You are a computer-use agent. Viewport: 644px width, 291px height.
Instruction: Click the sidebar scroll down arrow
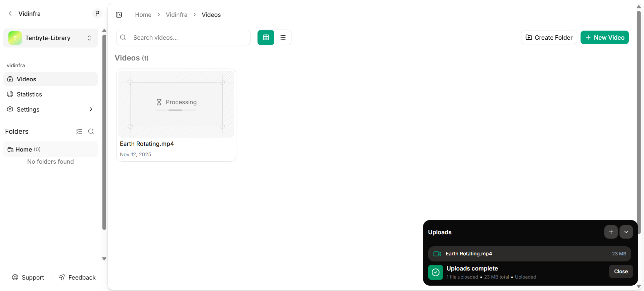pos(104,259)
